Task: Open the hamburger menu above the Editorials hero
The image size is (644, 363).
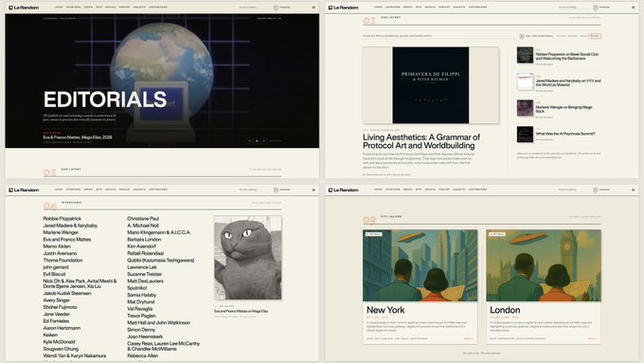Action: (313, 8)
